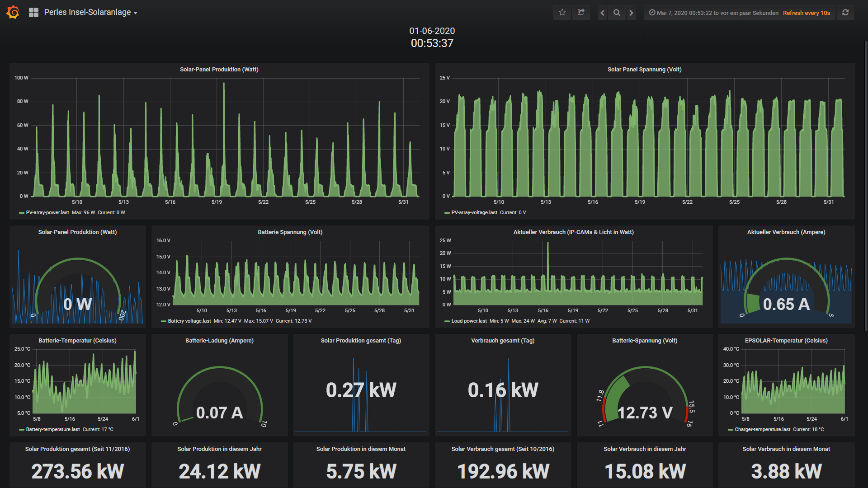Toggle Battery-voltage.last legend series

189,321
